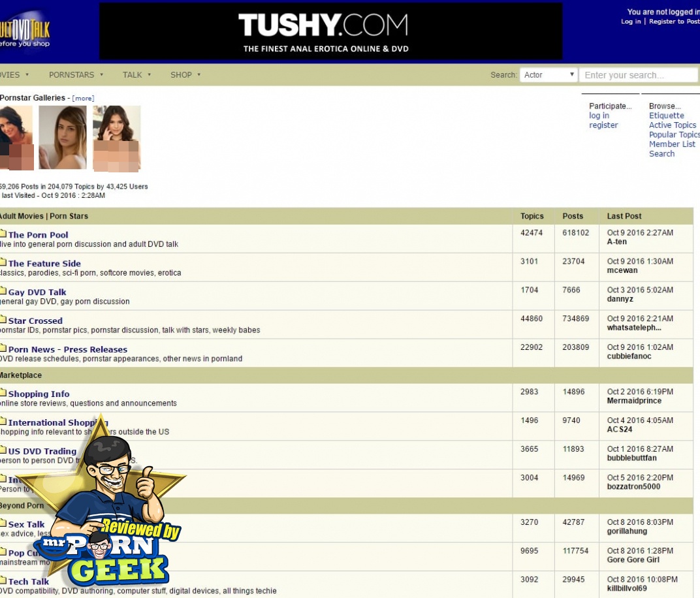700x598 pixels.
Task: Click the folder icon beside The Feature Side
Action: [3, 263]
